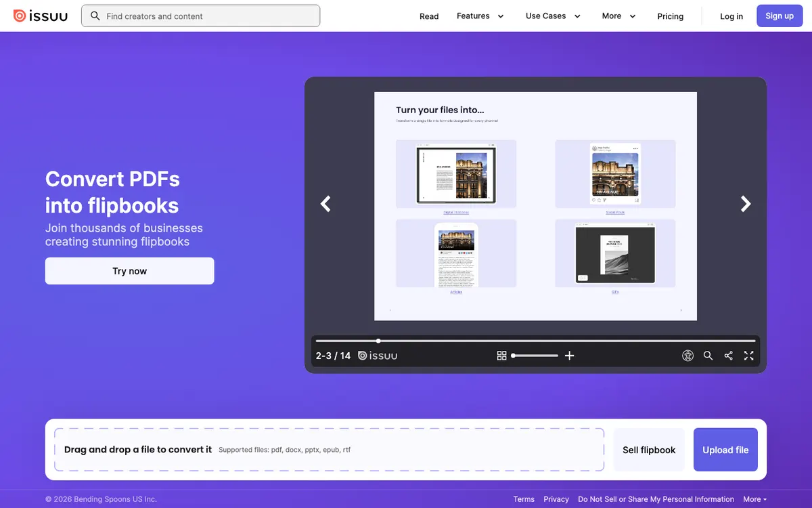Click the issuu logo in the header

pos(40,16)
